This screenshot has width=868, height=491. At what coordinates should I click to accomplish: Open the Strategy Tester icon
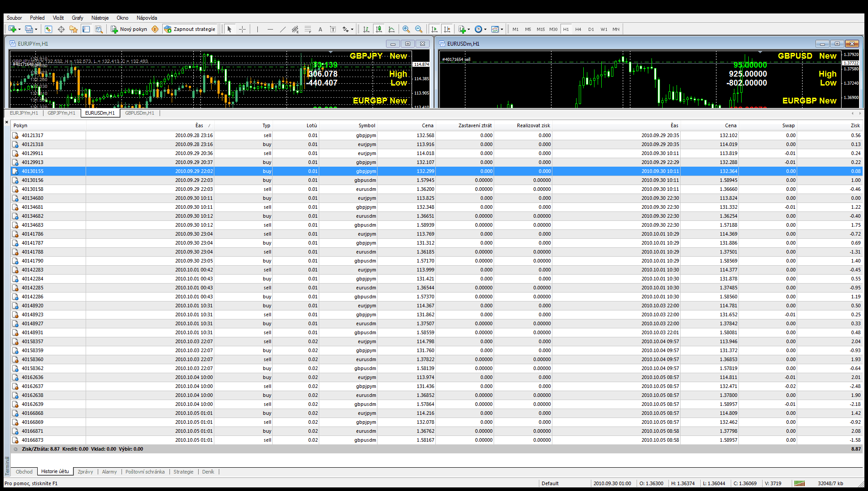pyautogui.click(x=99, y=29)
